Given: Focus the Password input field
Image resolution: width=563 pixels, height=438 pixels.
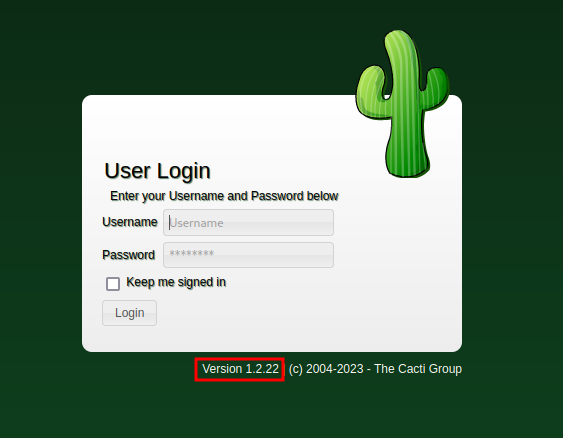Looking at the screenshot, I should pos(248,255).
